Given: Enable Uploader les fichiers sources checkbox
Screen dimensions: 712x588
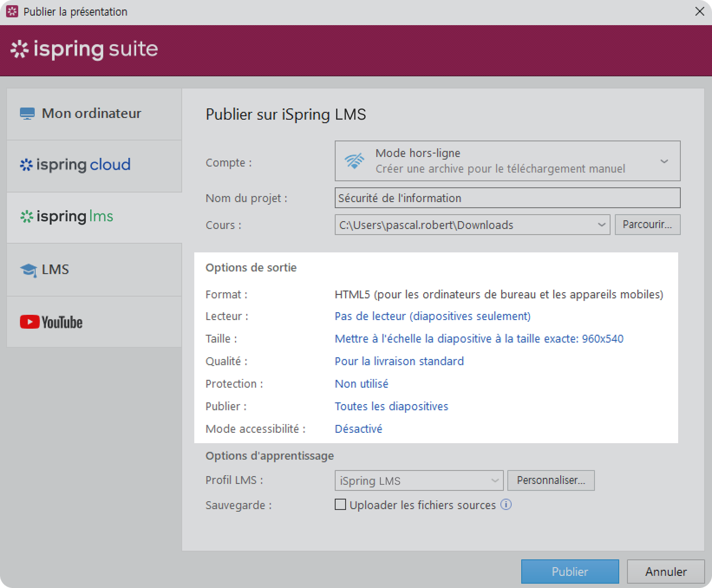Looking at the screenshot, I should (x=340, y=505).
